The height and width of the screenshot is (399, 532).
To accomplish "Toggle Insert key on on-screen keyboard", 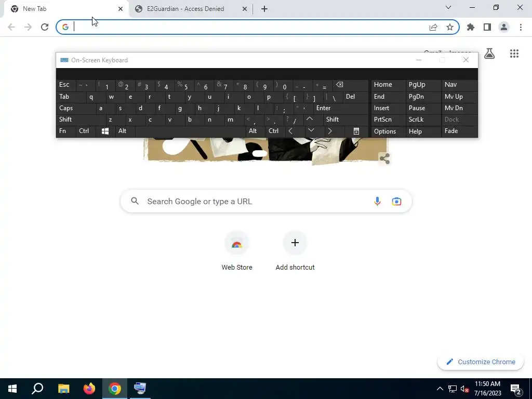I will tap(388, 108).
